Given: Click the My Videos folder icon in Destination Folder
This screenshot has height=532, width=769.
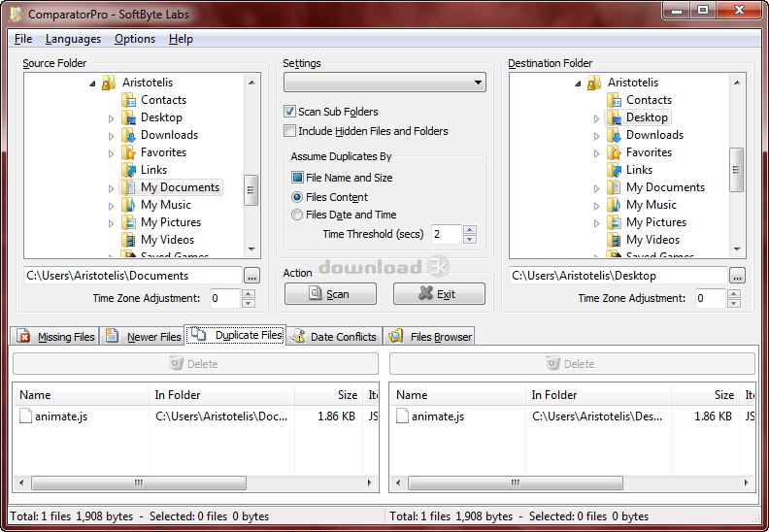Looking at the screenshot, I should (614, 240).
